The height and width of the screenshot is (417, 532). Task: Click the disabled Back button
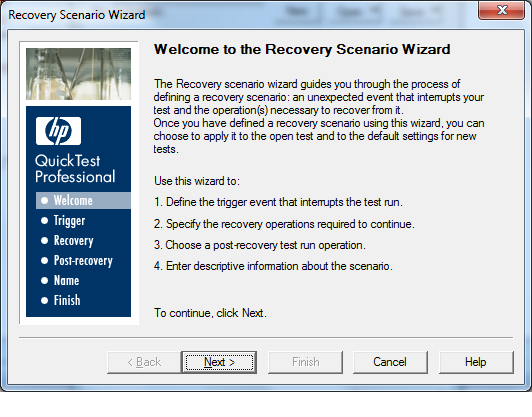pos(144,362)
